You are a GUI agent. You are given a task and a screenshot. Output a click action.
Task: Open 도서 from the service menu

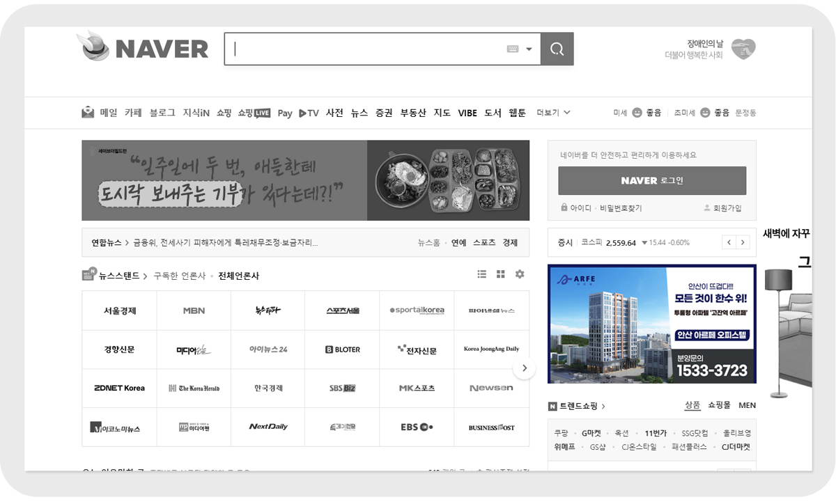493,113
